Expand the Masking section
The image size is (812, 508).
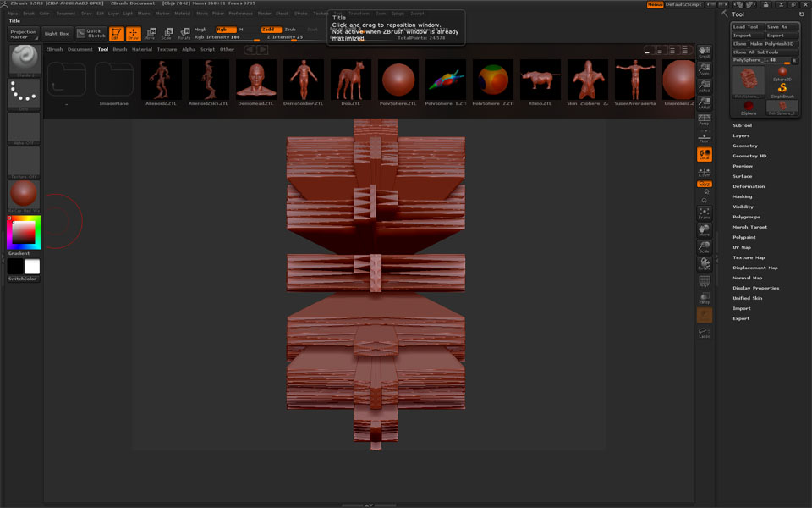(743, 196)
